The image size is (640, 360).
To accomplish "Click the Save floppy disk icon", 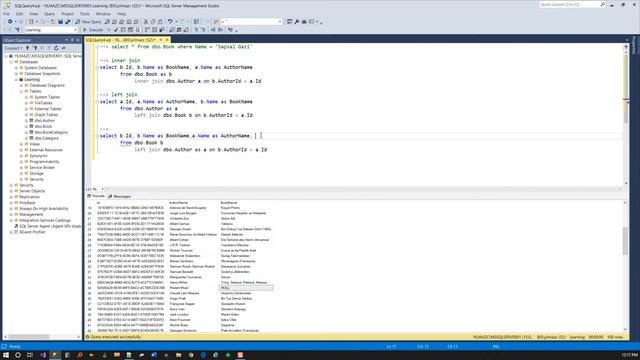I will [x=60, y=22].
